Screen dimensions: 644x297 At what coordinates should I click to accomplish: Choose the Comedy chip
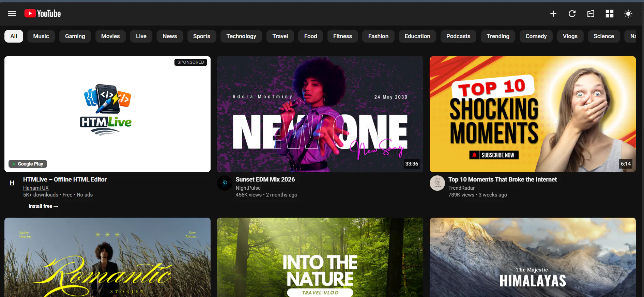[x=536, y=36]
